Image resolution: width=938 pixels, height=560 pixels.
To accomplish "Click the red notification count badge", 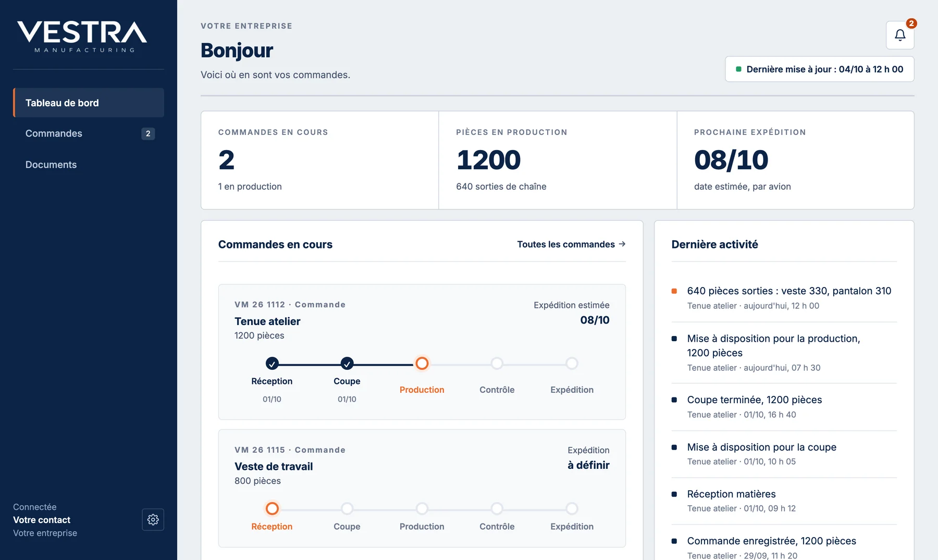I will 911,23.
